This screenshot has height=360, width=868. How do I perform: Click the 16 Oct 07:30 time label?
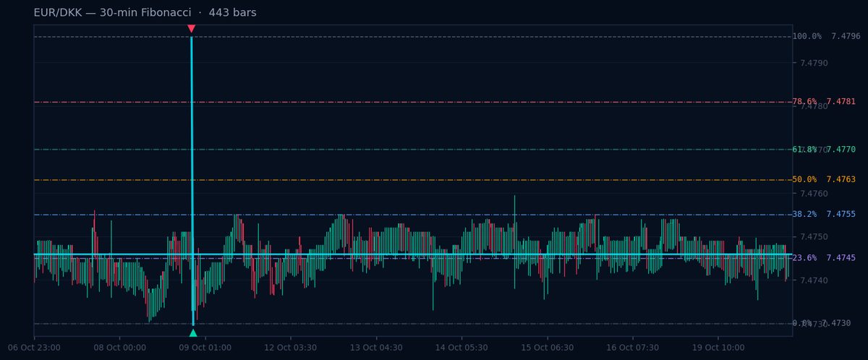click(633, 348)
